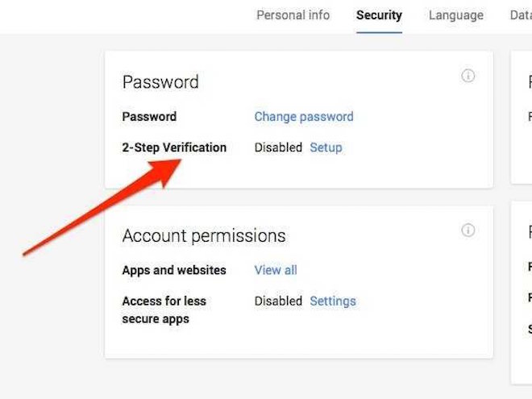Click Disabled status beside 2-Step Verification
This screenshot has height=399, width=532.
[278, 148]
